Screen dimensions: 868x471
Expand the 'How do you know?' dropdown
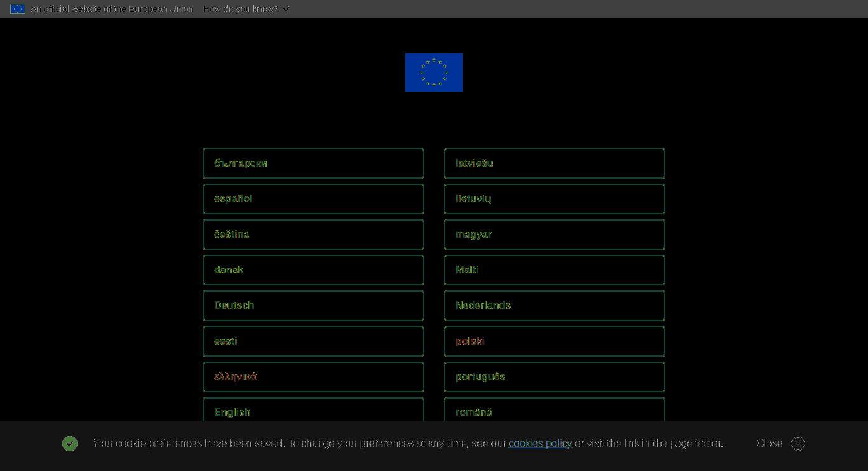247,9
